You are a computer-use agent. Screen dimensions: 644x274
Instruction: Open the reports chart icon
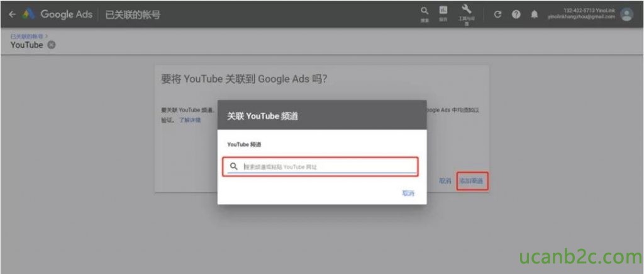443,11
